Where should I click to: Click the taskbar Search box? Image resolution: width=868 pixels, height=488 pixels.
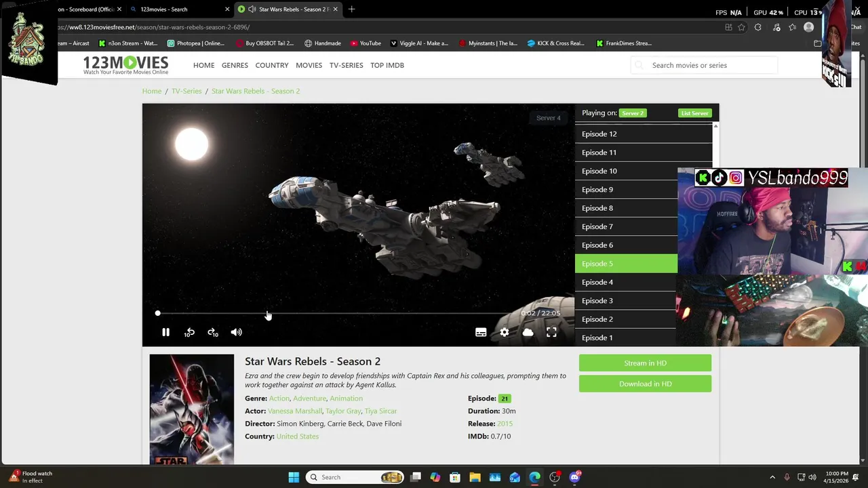355,477
